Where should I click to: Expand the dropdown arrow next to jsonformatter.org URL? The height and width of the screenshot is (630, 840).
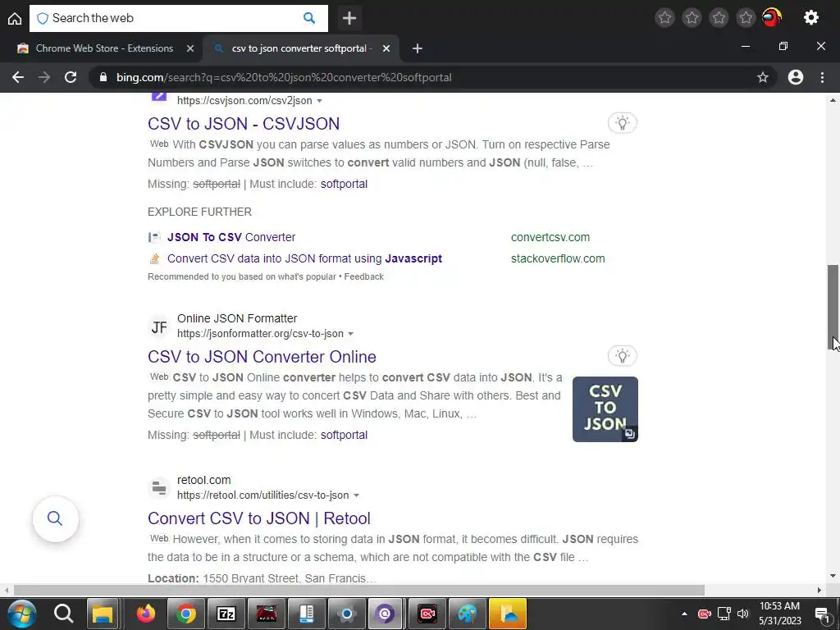click(351, 334)
